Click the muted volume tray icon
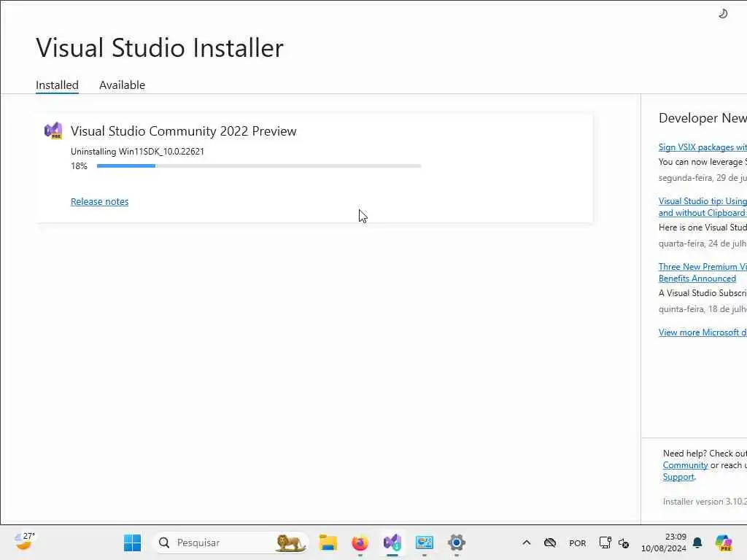The image size is (747, 560). (624, 542)
